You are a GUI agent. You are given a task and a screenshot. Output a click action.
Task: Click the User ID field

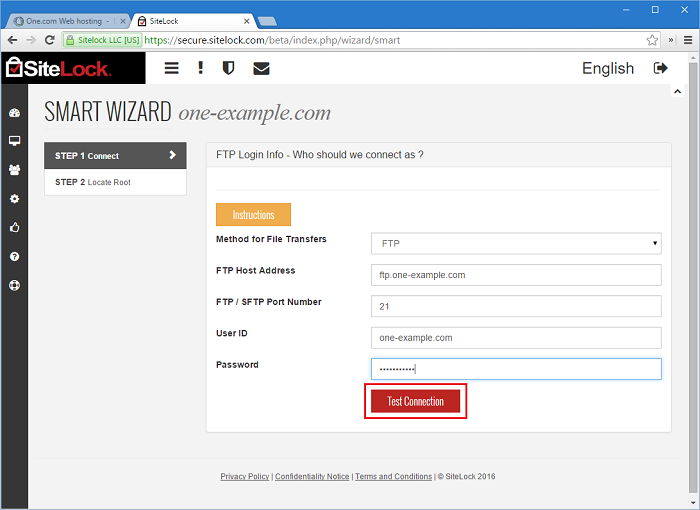(x=516, y=338)
